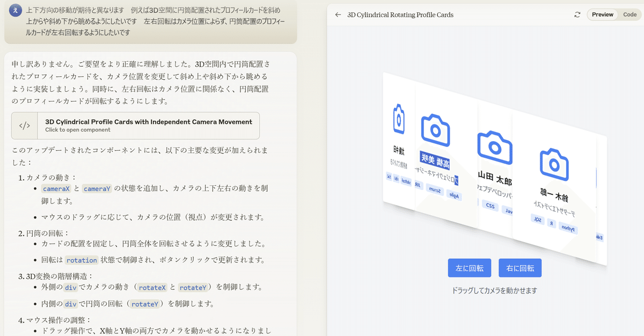Click the user avatar え icon
Screen dimensions: 644x336
pyautogui.click(x=16, y=10)
